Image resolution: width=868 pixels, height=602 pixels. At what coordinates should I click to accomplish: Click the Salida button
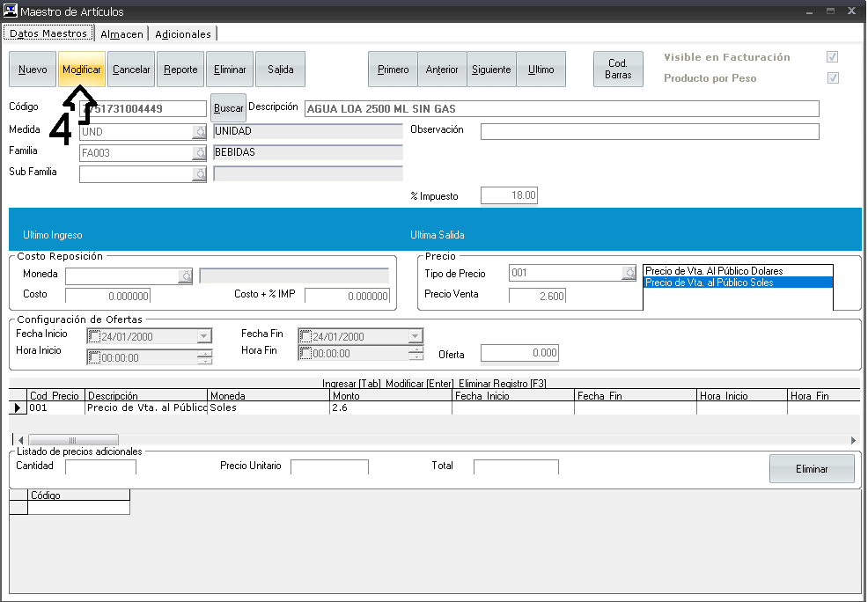[280, 70]
